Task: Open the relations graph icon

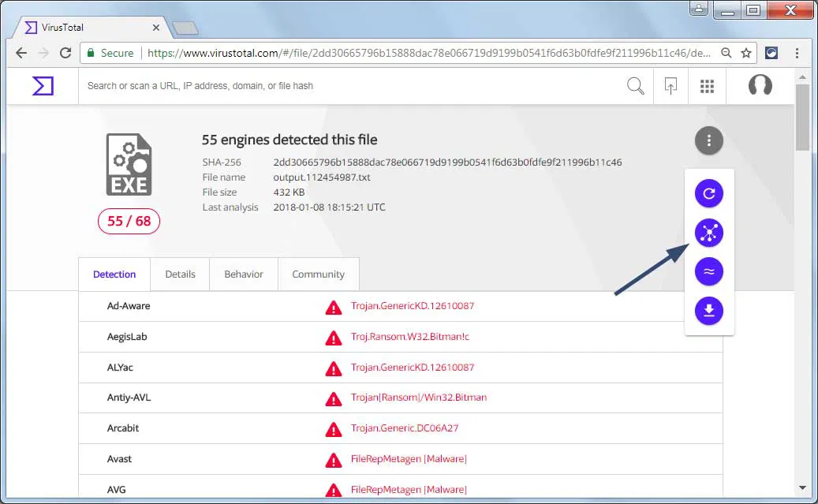Action: [708, 232]
